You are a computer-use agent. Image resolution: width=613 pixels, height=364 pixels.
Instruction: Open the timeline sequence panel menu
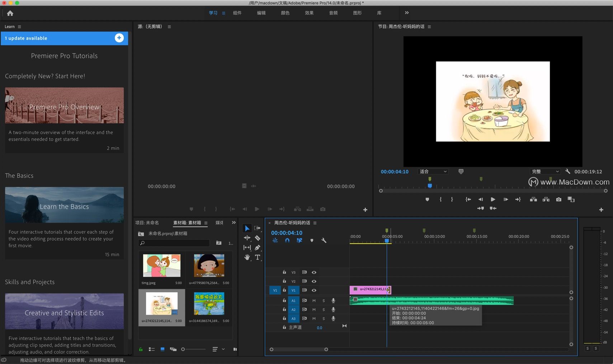315,223
